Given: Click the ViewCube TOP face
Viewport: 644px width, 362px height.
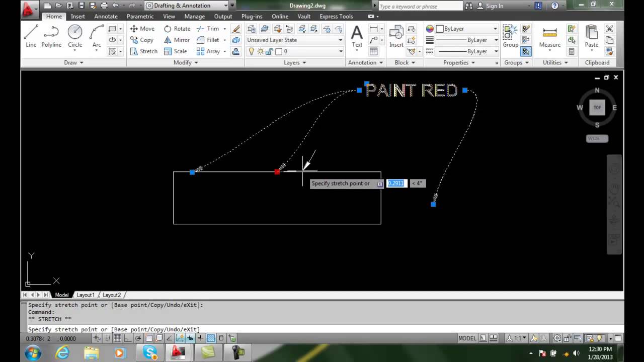Looking at the screenshot, I should click(597, 108).
